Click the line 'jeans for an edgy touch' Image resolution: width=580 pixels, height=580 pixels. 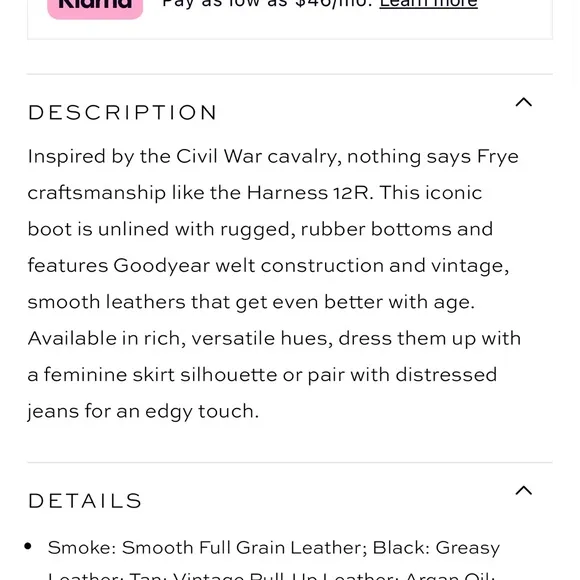143,411
